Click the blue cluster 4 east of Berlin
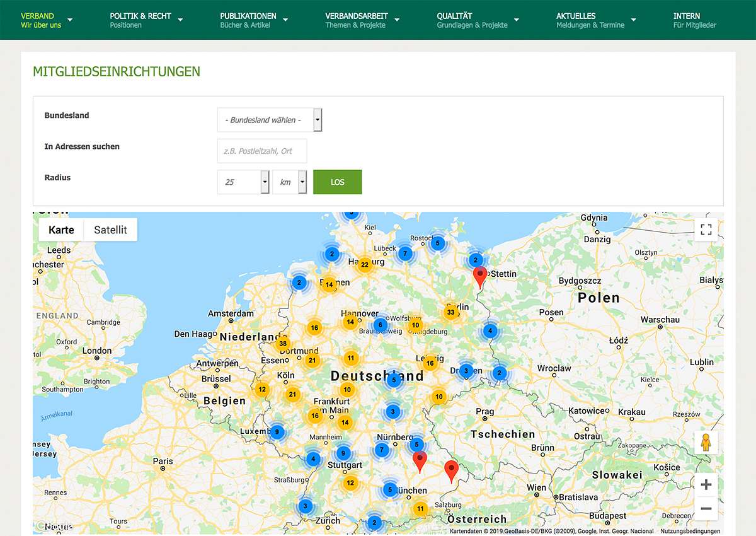756x536 pixels. coord(490,331)
